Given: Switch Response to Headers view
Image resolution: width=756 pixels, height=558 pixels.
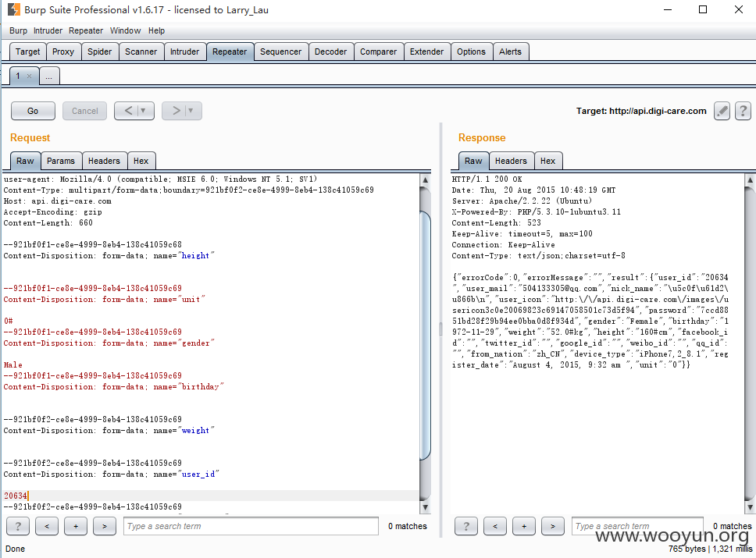Looking at the screenshot, I should [511, 161].
